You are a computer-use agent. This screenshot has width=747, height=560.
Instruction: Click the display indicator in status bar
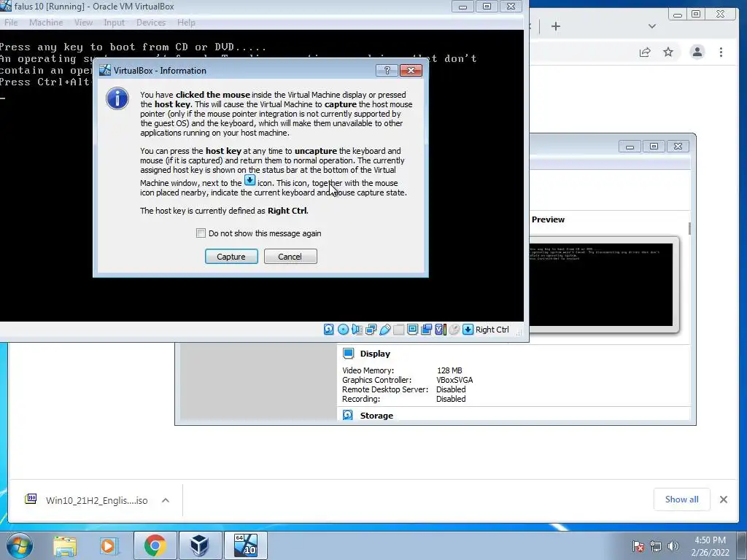click(x=413, y=330)
